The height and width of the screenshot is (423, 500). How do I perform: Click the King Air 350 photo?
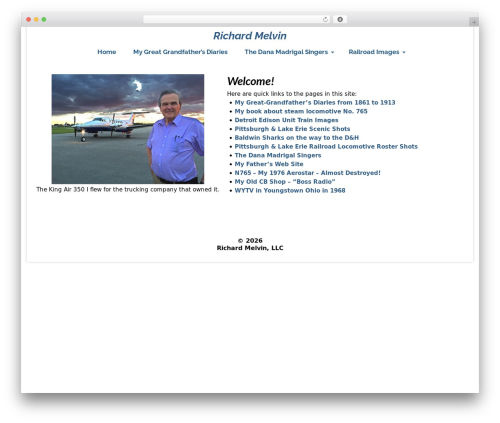tap(128, 129)
